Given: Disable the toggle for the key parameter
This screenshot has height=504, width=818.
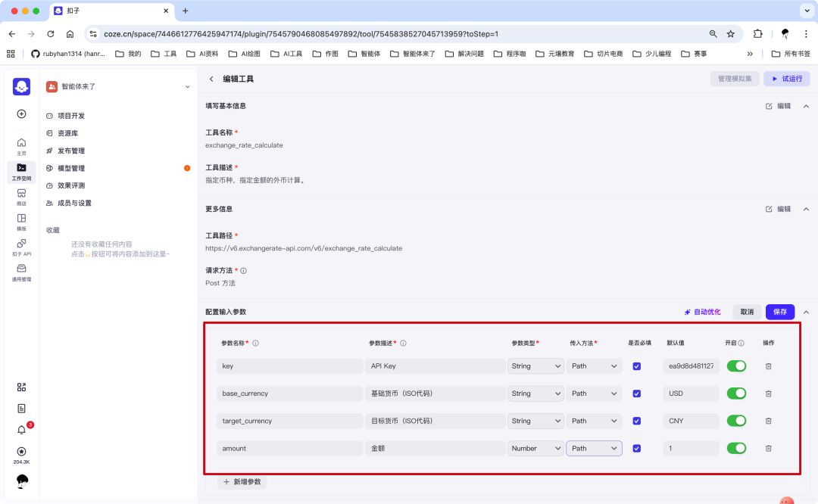Looking at the screenshot, I should pyautogui.click(x=736, y=366).
